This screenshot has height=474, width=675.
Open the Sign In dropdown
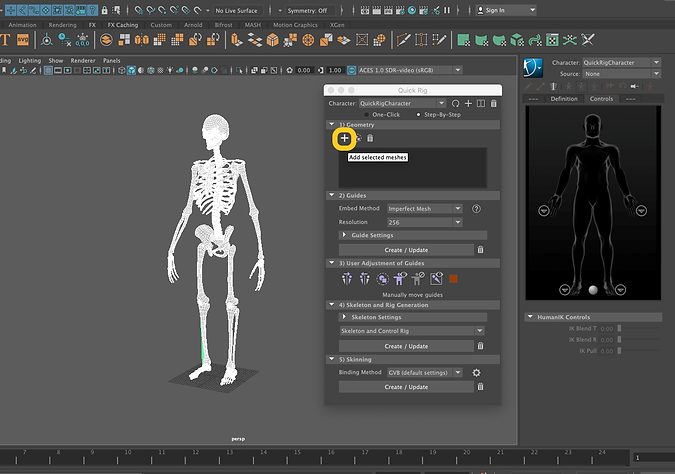[x=506, y=10]
